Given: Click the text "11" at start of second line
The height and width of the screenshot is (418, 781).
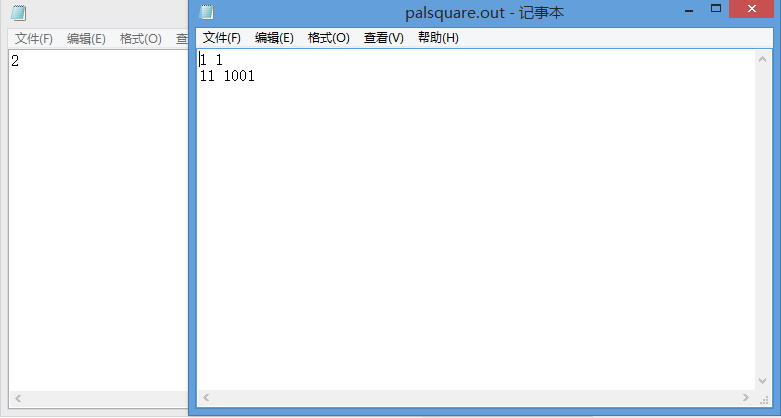Looking at the screenshot, I should (x=207, y=76).
